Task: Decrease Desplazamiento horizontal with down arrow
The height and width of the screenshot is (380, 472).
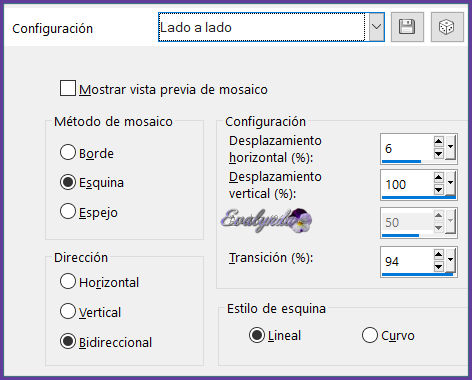Action: tap(438, 153)
